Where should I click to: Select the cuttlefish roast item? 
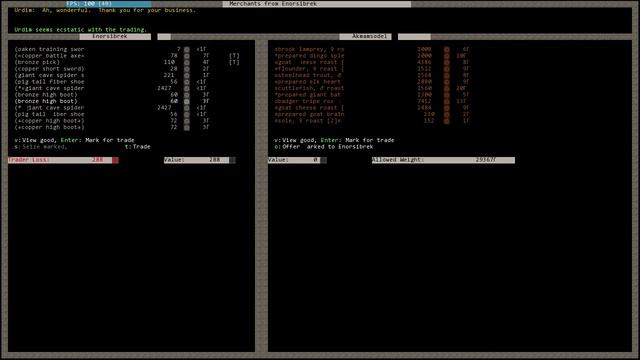click(309, 88)
